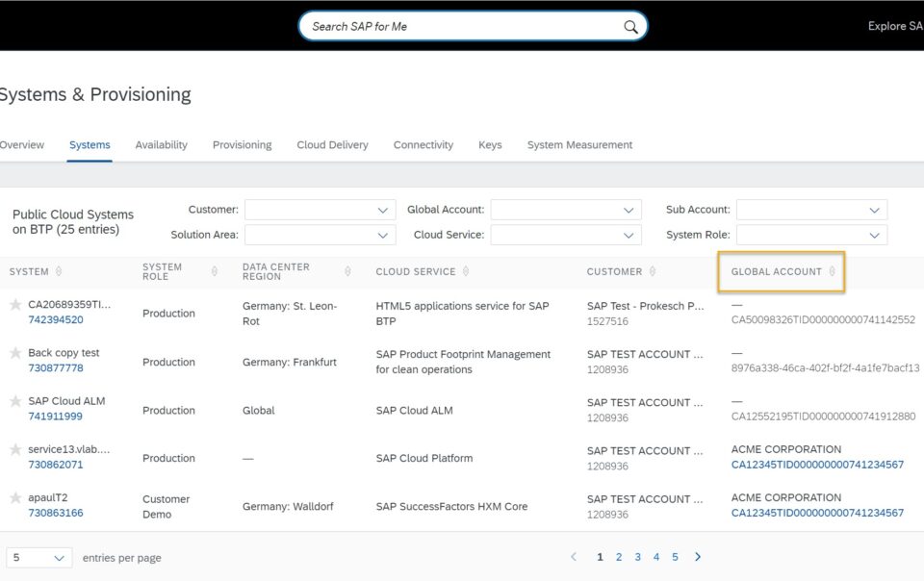Image resolution: width=924 pixels, height=581 pixels.
Task: Expand the Cloud Service filter dropdown
Action: [x=566, y=235]
